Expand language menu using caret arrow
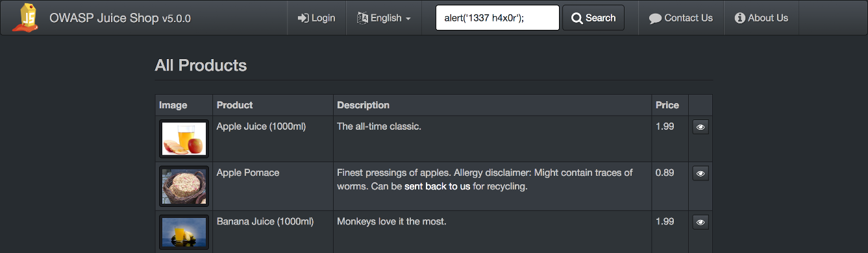The image size is (868, 253). coord(408,19)
